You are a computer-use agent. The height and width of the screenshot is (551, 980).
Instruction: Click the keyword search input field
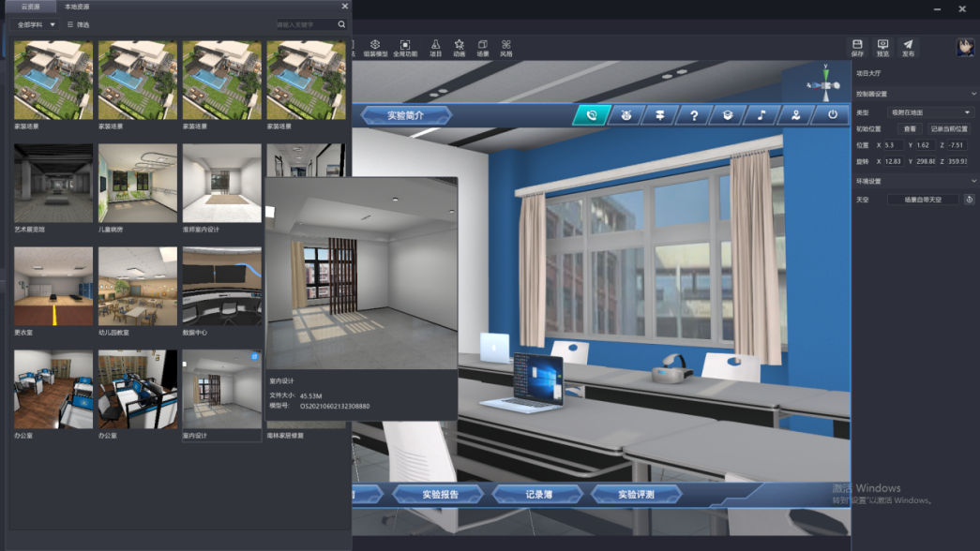pos(306,24)
